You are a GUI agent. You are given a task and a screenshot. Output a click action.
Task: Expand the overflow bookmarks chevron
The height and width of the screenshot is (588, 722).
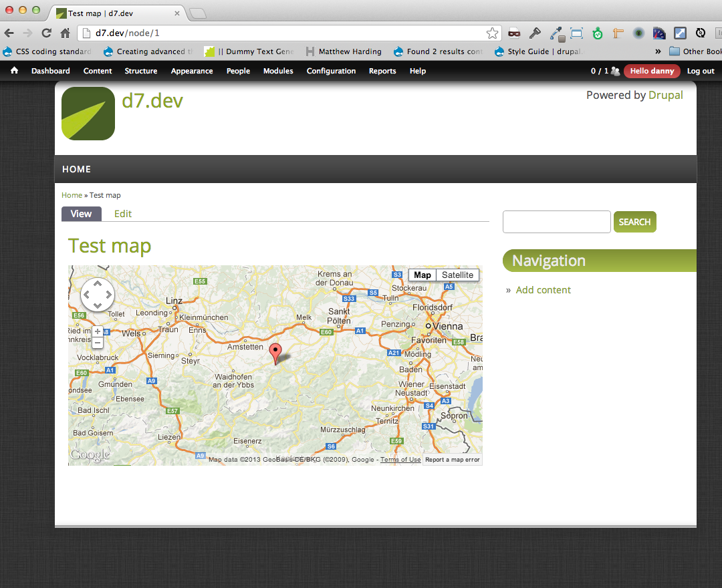tap(658, 51)
